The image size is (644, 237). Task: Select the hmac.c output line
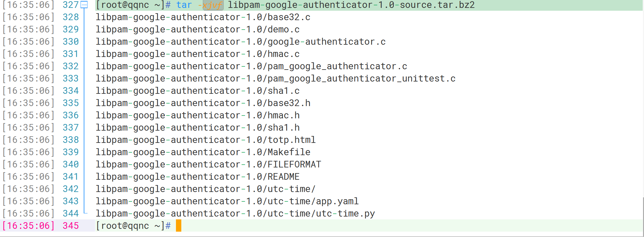[x=198, y=54]
